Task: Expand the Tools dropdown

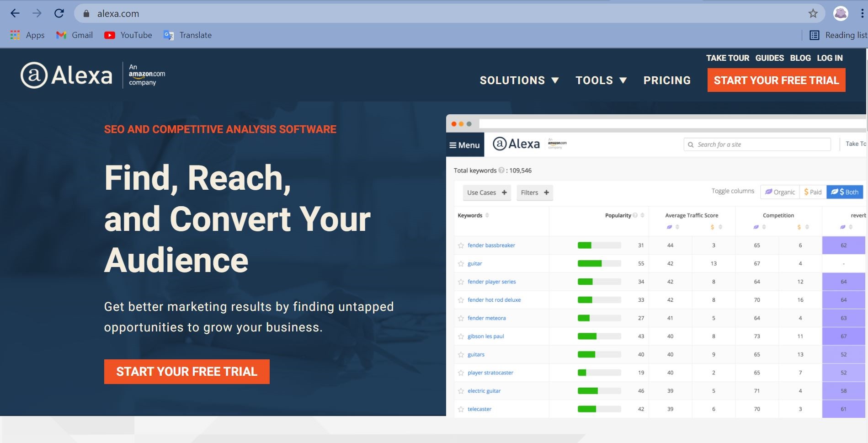Action: click(601, 80)
